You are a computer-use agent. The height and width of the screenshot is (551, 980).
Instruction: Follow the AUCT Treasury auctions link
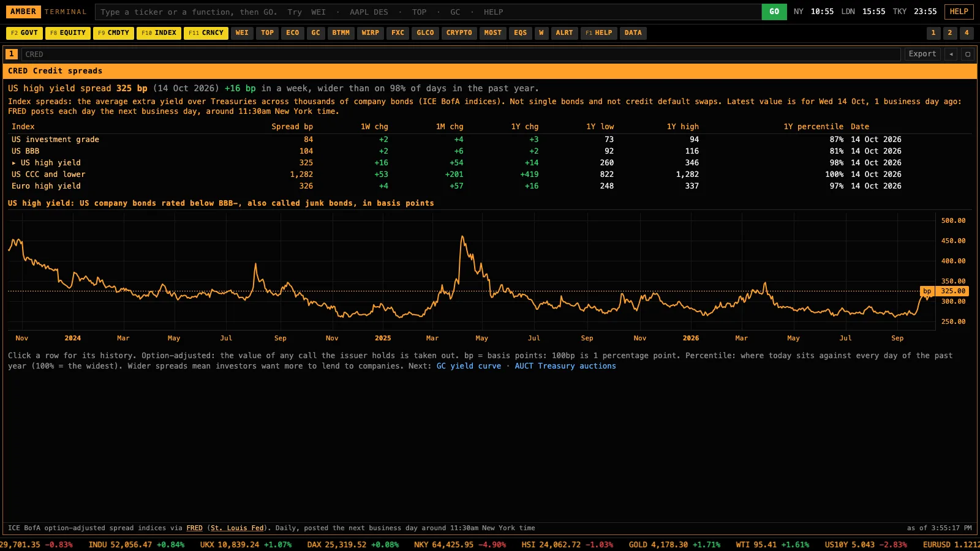tap(565, 366)
